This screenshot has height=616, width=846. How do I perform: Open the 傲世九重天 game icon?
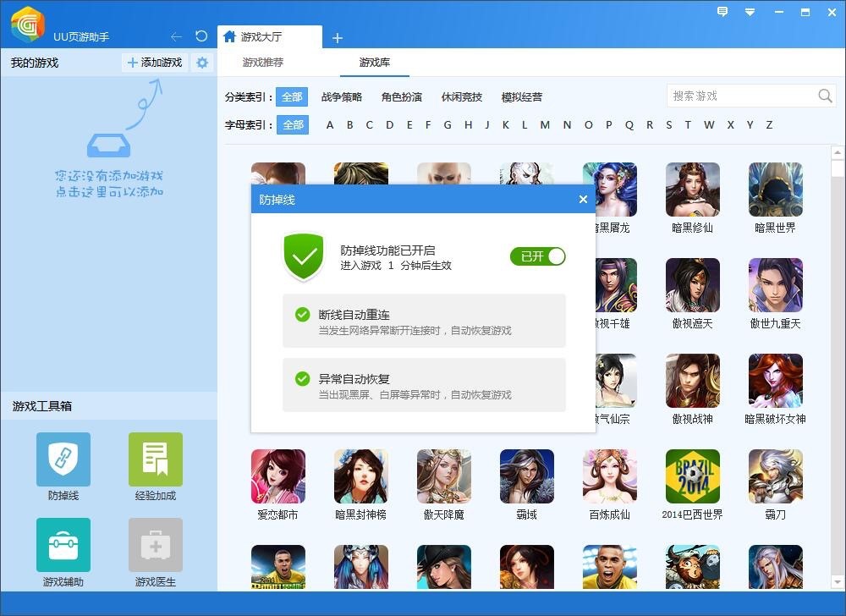[x=775, y=285]
